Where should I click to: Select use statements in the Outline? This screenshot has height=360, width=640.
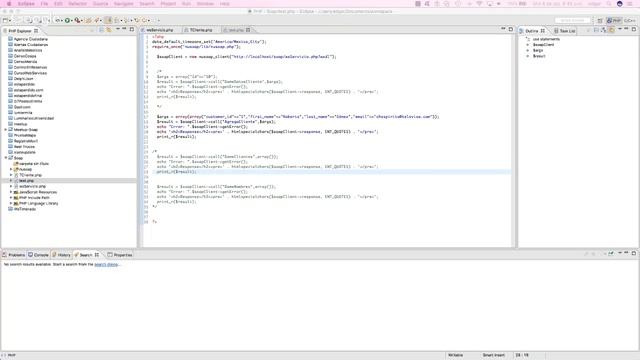[546, 39]
